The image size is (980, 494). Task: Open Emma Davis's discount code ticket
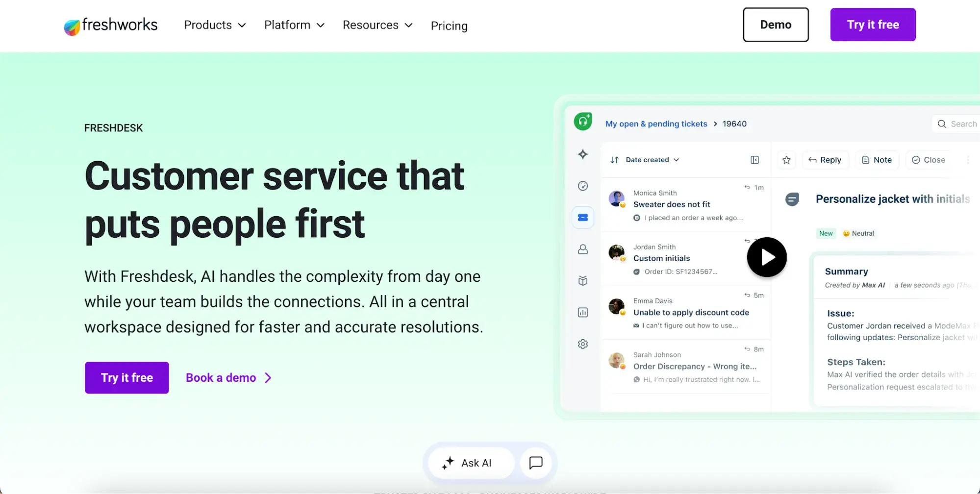point(686,313)
